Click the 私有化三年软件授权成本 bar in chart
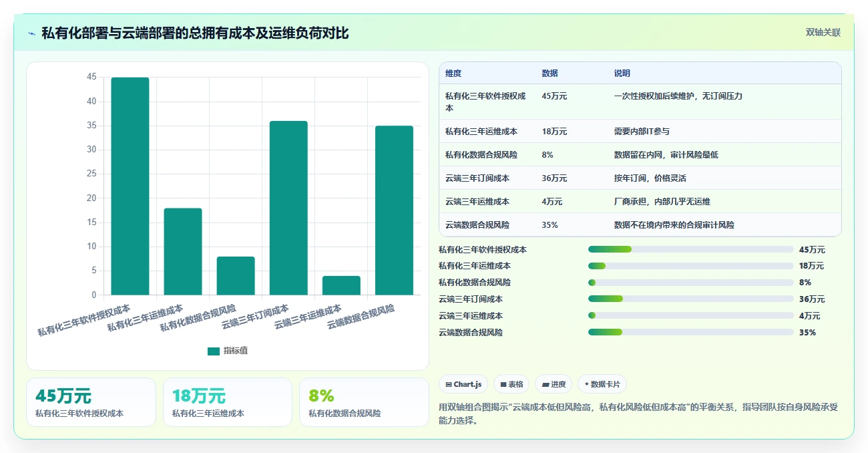The image size is (868, 453). tap(130, 186)
